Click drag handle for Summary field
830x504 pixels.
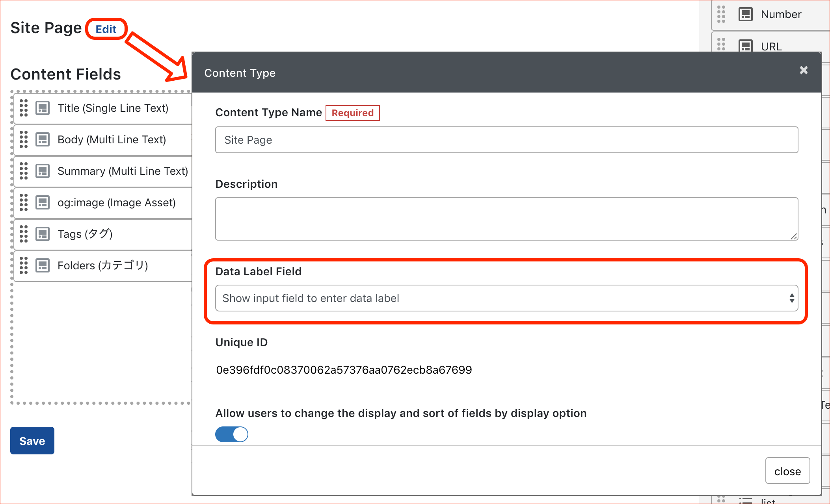coord(24,171)
